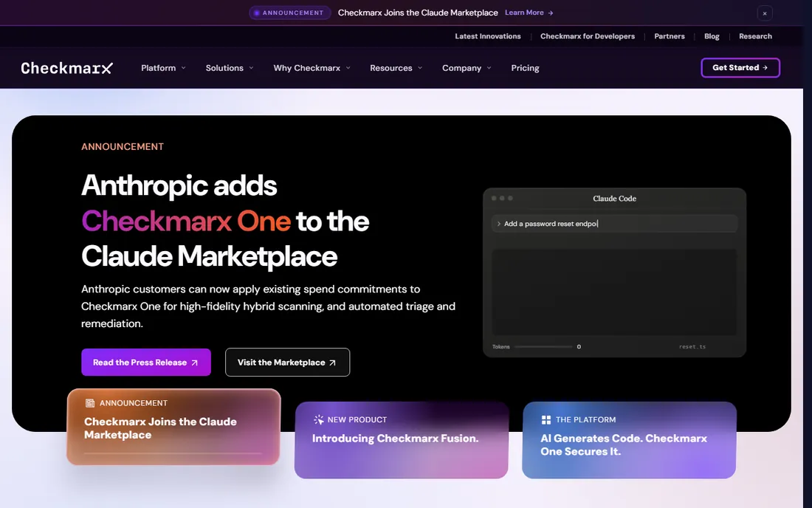The height and width of the screenshot is (508, 812).
Task: Select the AI Generates Code card
Action: click(x=629, y=439)
